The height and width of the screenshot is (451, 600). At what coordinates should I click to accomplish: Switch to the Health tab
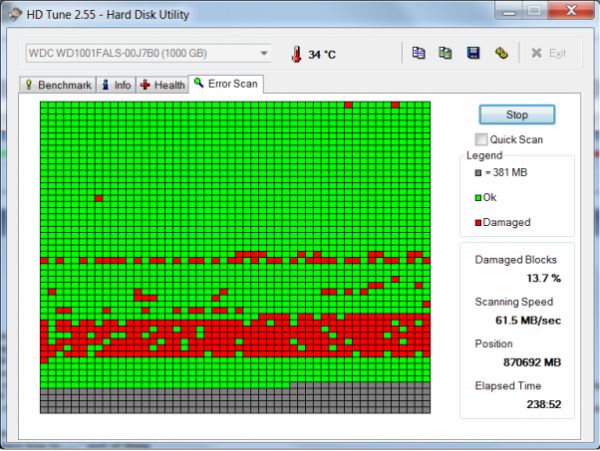(x=162, y=85)
